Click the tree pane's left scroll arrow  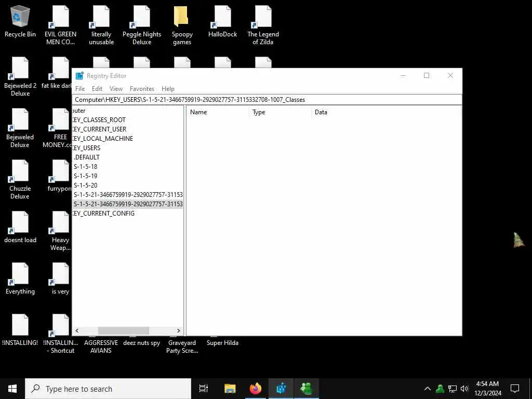[x=77, y=330]
